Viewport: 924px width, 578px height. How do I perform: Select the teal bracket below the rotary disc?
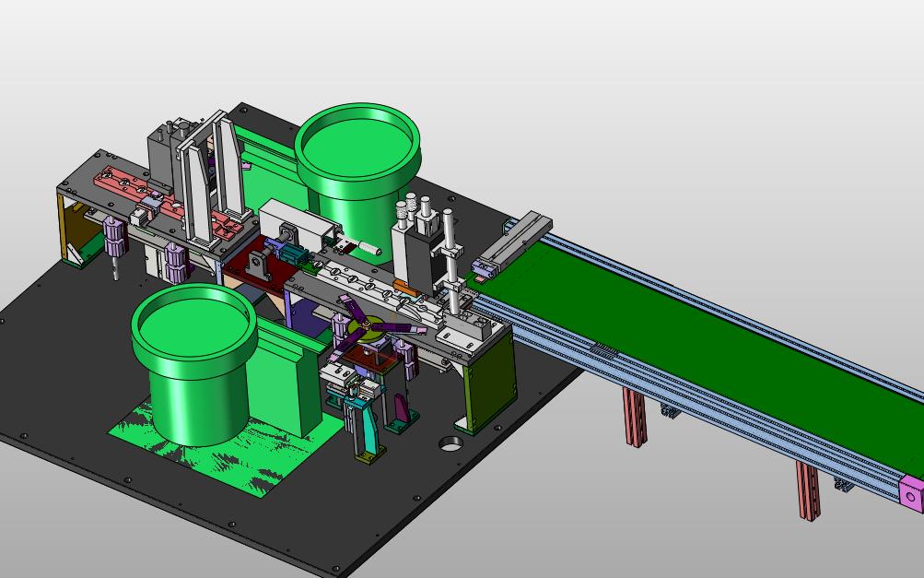point(368,426)
